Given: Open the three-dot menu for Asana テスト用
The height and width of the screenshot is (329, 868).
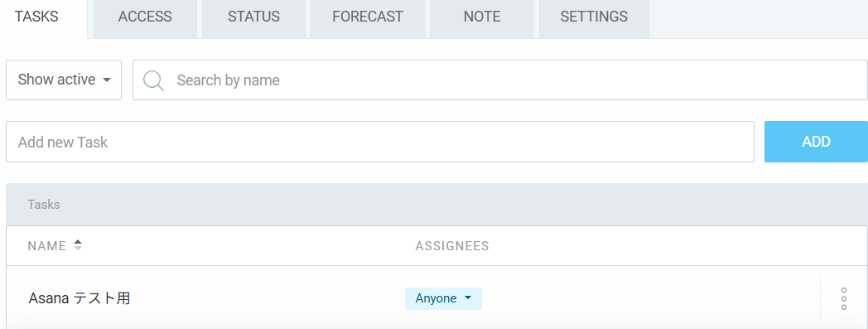Looking at the screenshot, I should (x=844, y=298).
